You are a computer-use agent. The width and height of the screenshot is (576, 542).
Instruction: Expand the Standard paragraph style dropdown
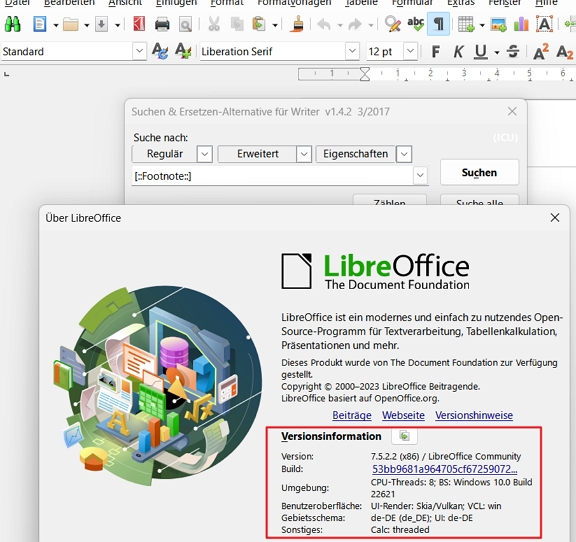139,51
